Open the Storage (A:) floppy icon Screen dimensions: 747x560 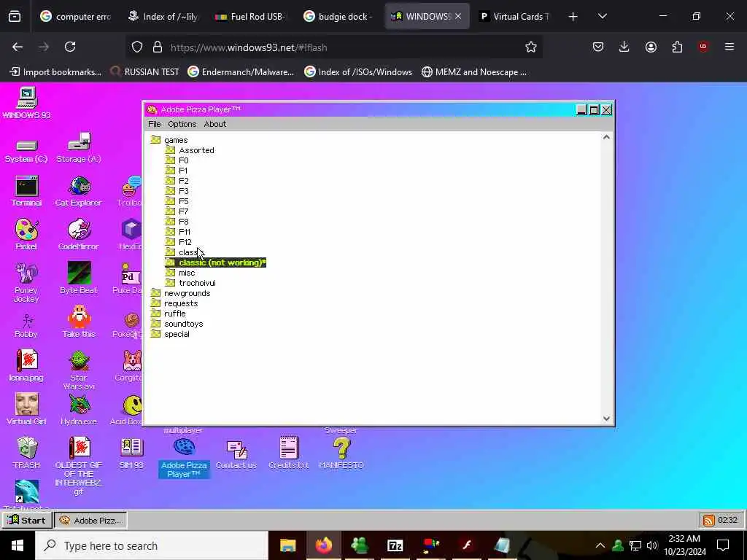[x=79, y=147]
